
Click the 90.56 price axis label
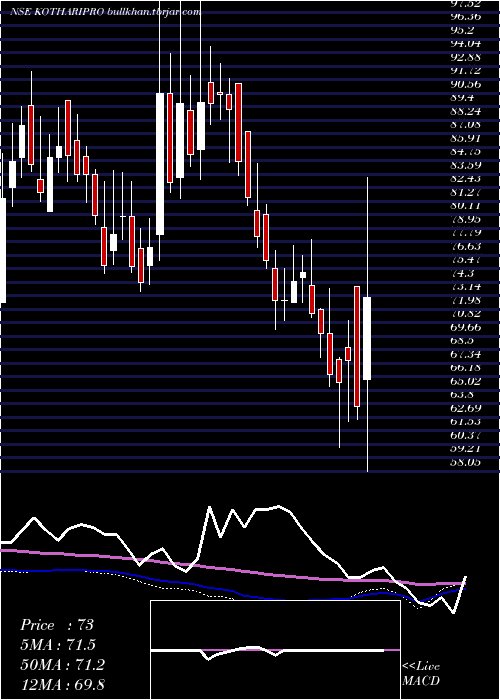[x=466, y=84]
